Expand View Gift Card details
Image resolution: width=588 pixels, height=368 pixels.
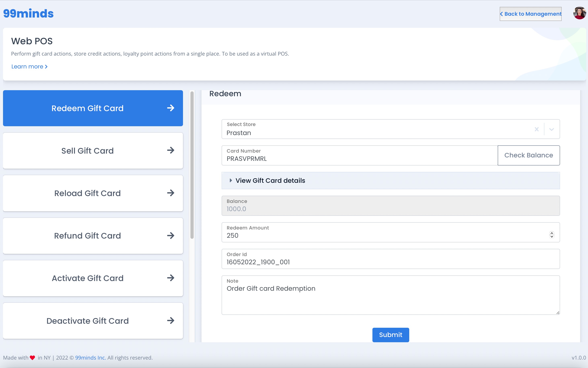click(390, 181)
